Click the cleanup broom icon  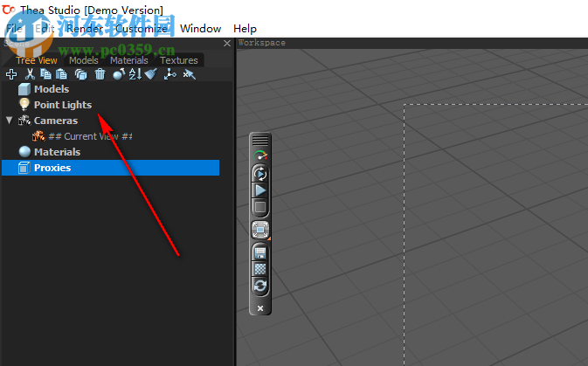pos(151,74)
